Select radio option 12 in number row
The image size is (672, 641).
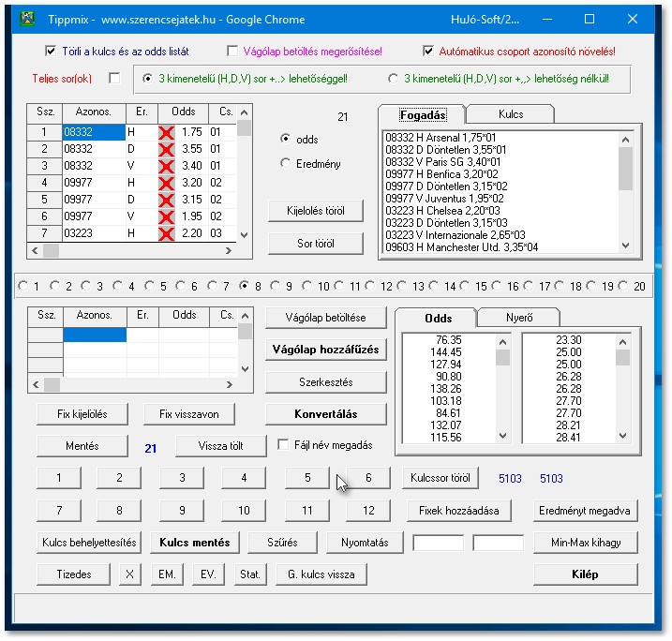(370, 286)
